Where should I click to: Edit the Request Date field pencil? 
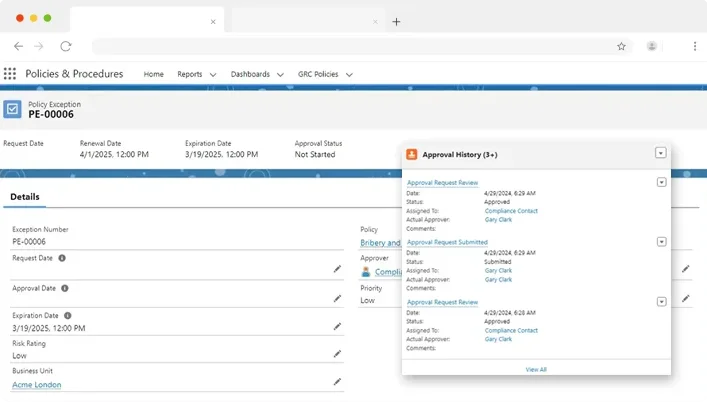tap(337, 269)
